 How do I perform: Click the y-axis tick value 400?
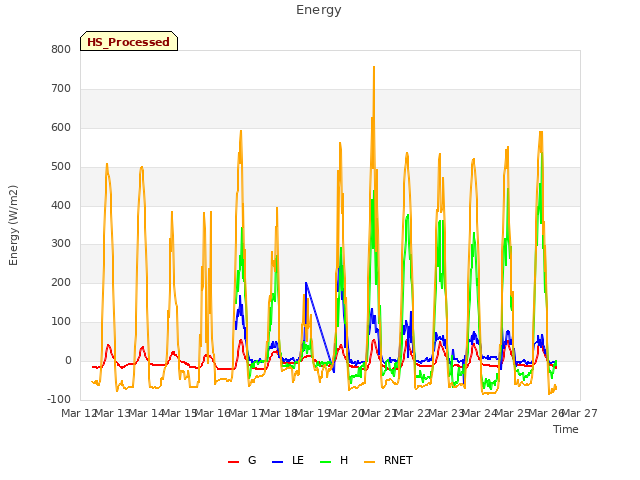61,205
